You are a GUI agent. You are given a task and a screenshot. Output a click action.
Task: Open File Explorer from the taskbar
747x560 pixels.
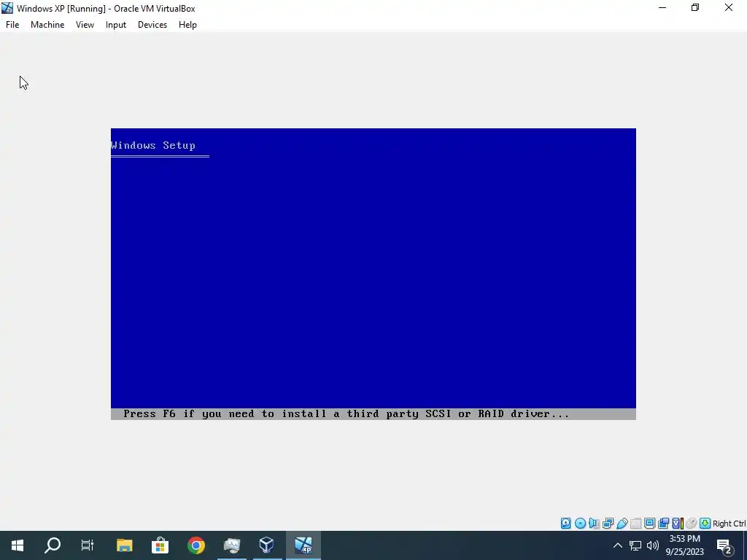point(124,545)
